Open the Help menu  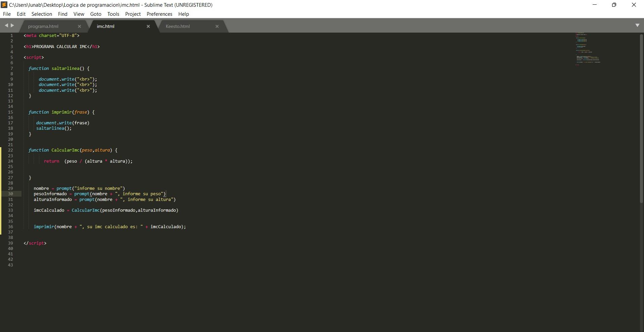point(184,14)
